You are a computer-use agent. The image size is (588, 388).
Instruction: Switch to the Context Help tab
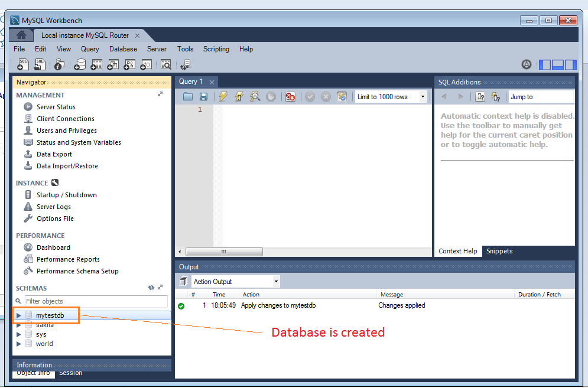point(458,251)
